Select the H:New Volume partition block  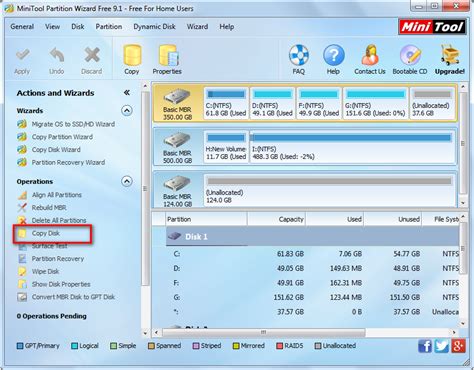[226, 147]
